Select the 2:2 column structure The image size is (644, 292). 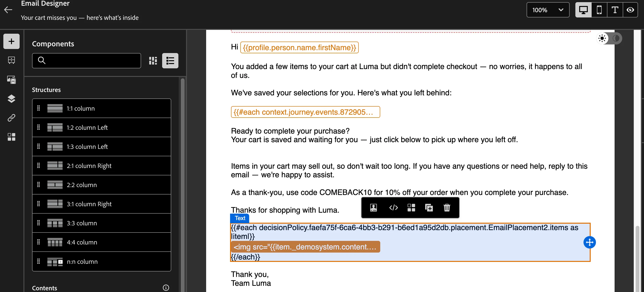(101, 185)
